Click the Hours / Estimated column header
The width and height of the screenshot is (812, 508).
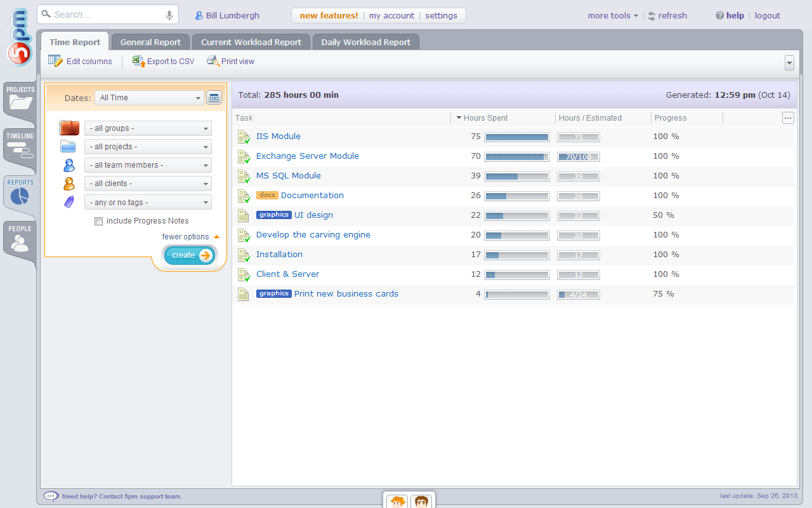(590, 117)
